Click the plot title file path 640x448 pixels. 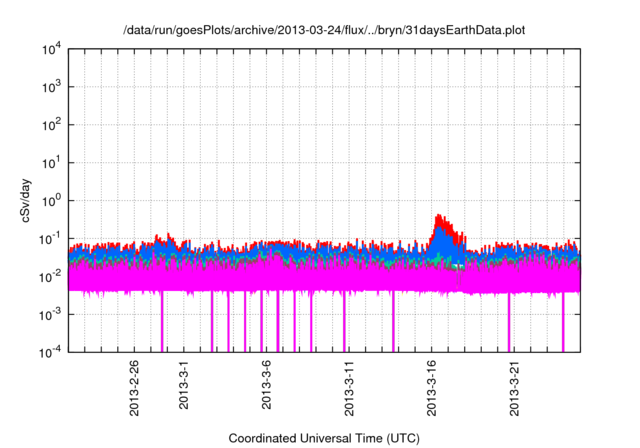pos(324,30)
